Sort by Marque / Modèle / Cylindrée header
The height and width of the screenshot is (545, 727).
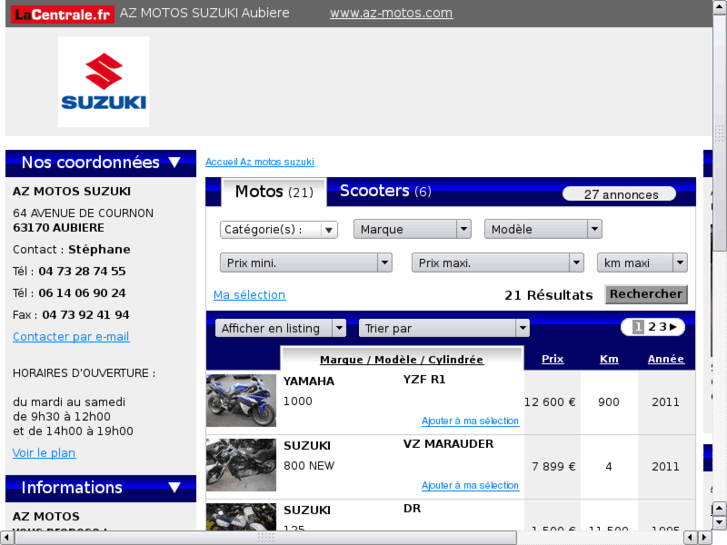tap(402, 359)
